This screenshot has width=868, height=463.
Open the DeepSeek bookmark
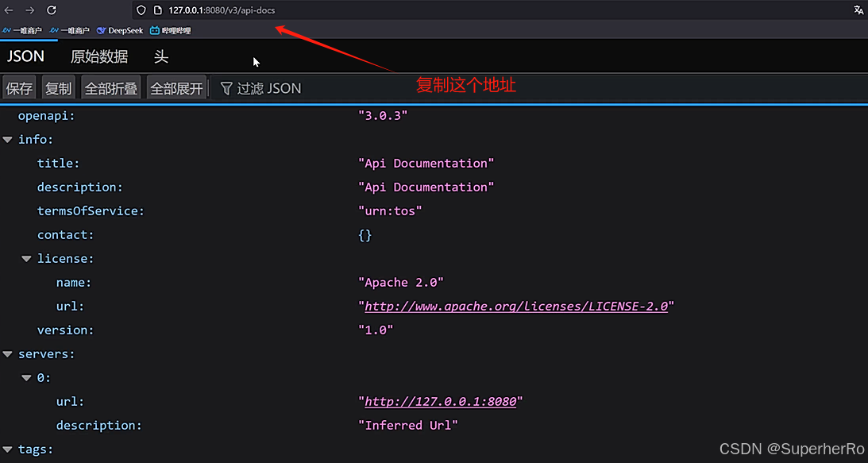[x=120, y=30]
